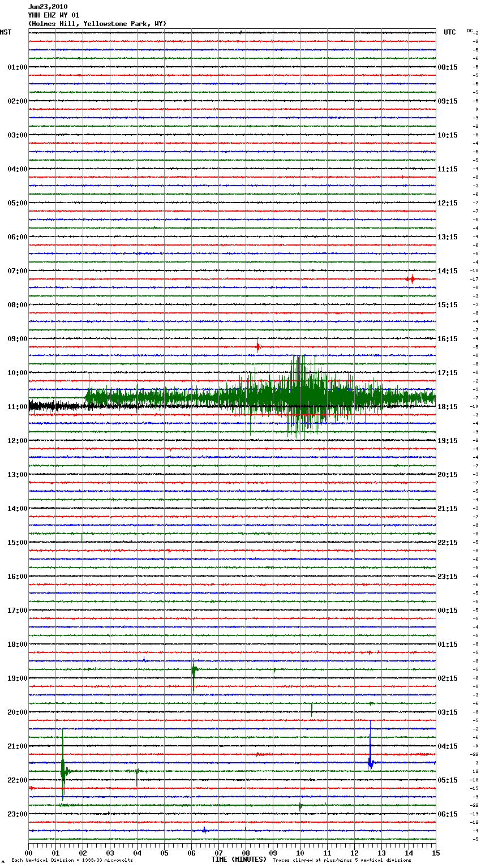
Task: Select the 09:00 MST time label
Action: (18, 338)
